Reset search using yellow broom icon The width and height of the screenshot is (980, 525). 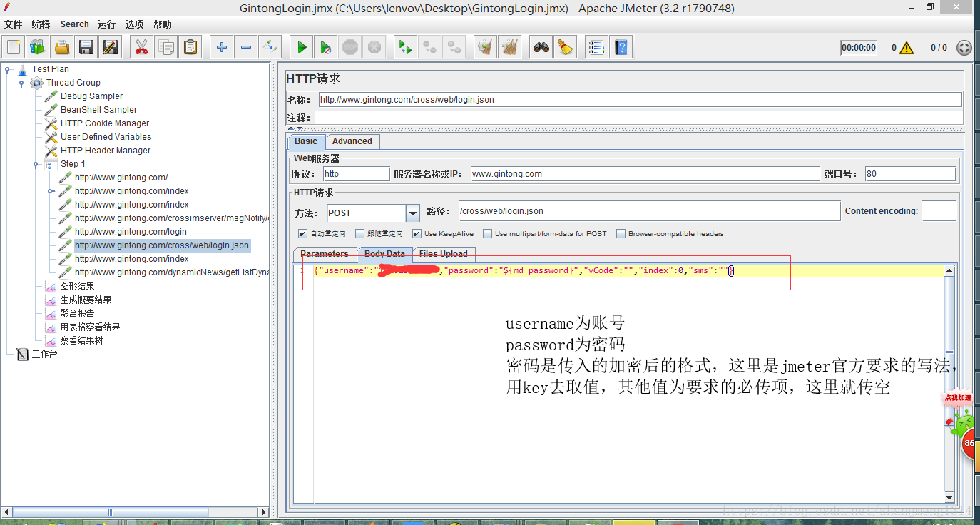click(565, 47)
